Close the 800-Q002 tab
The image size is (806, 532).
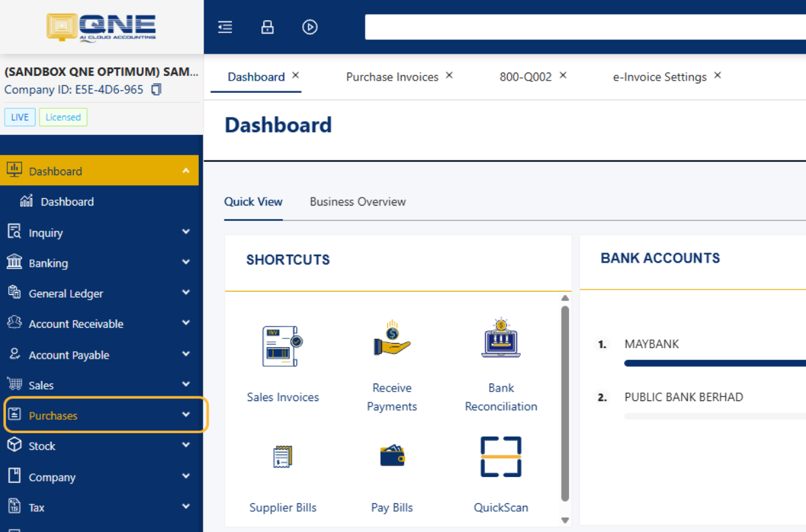pyautogui.click(x=563, y=75)
